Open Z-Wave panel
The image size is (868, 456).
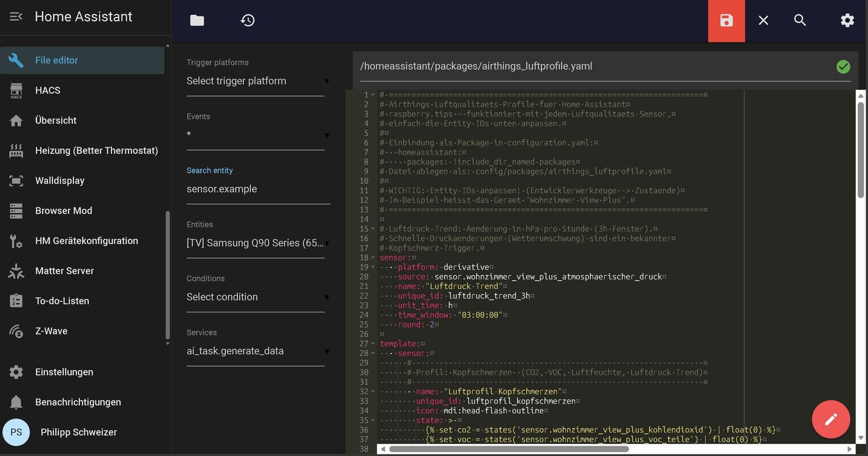point(82,331)
